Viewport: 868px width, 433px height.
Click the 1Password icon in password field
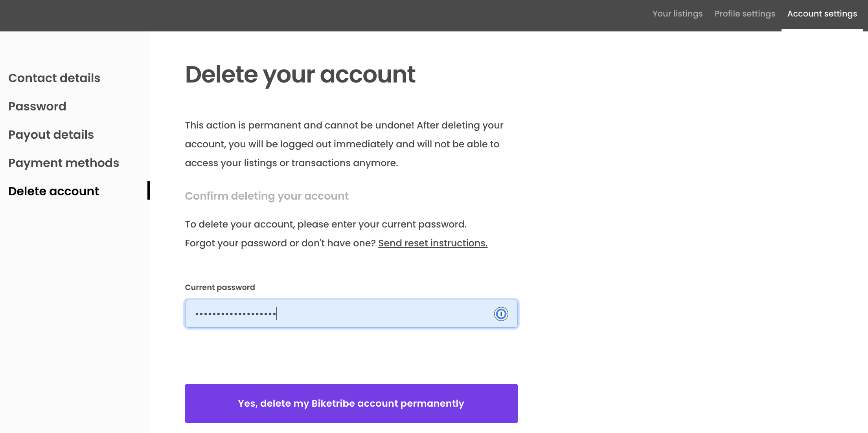click(x=501, y=314)
